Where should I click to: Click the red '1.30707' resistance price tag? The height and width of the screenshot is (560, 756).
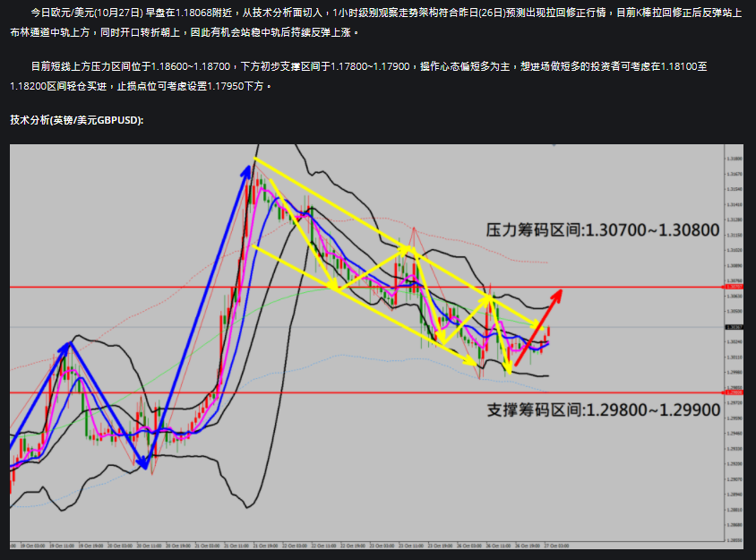tap(735, 287)
